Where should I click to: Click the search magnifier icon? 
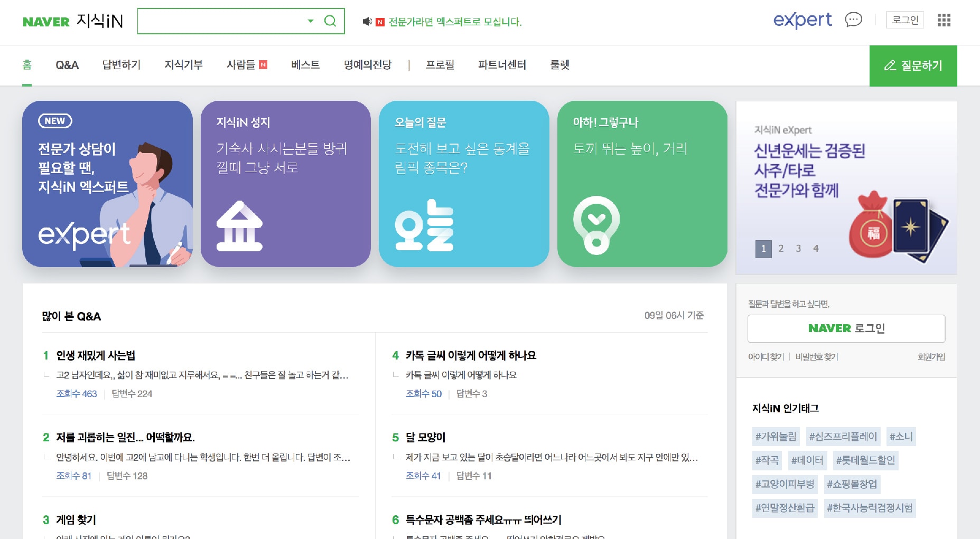pos(330,21)
